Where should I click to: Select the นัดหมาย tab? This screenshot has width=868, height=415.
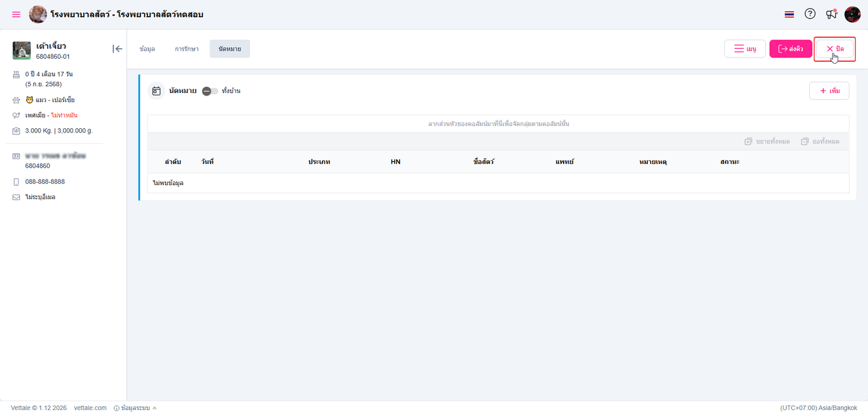(229, 49)
